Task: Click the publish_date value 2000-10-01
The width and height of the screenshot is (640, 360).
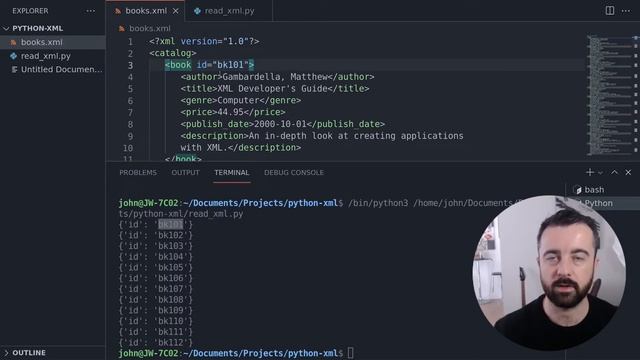Action: 280,124
